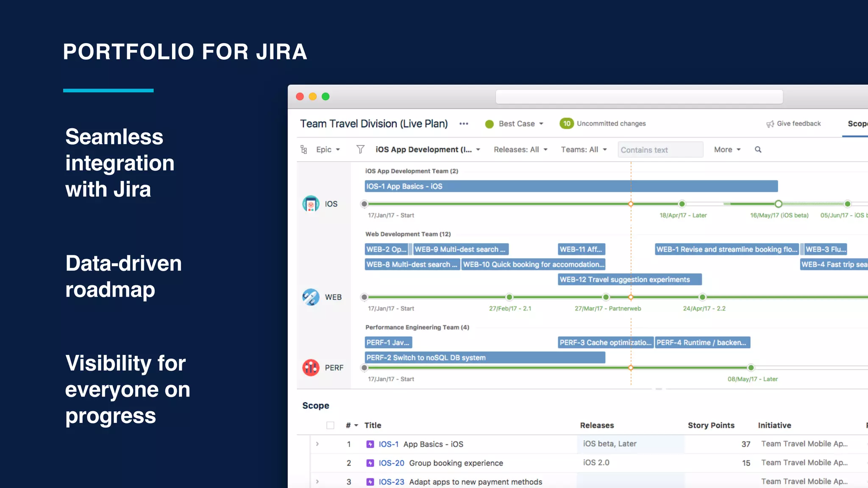The width and height of the screenshot is (868, 488).
Task: Select the WEB-3 timeline bar
Action: coord(825,249)
